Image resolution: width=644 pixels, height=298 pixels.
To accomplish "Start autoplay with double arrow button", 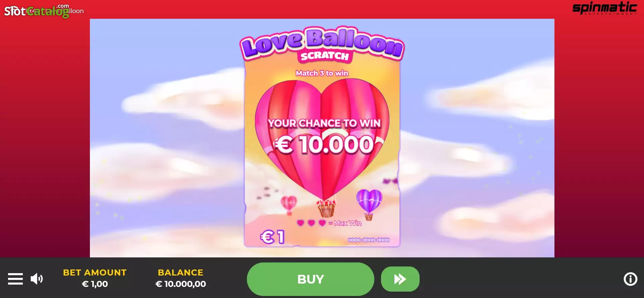I will pyautogui.click(x=400, y=279).
